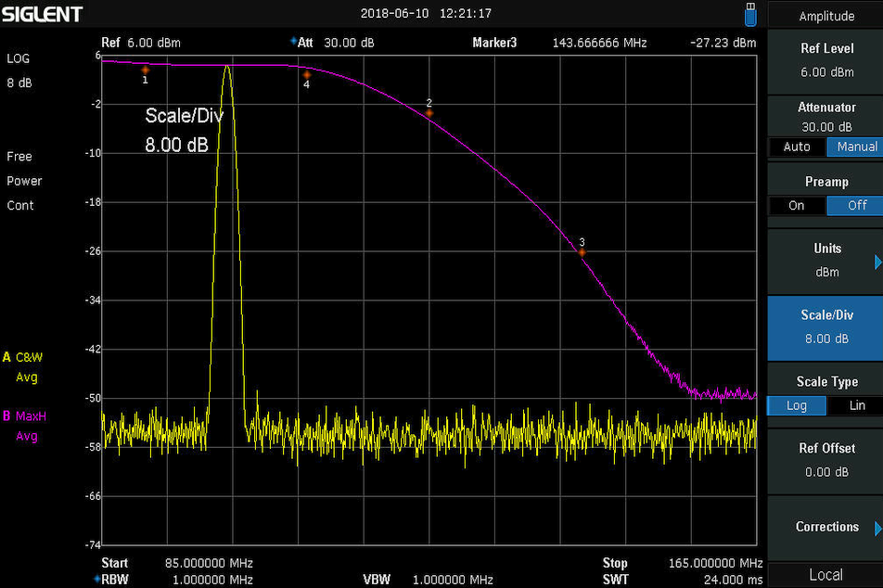Screen dimensions: 883x588
Task: Select marker 1 diamond on the trace
Action: click(145, 70)
